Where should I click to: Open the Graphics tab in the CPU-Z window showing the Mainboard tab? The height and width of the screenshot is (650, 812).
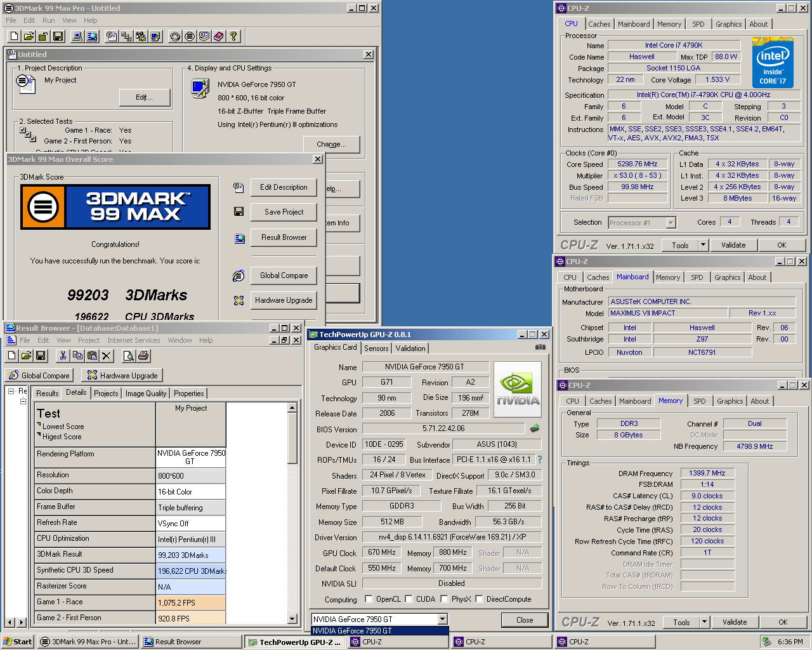[x=727, y=277]
